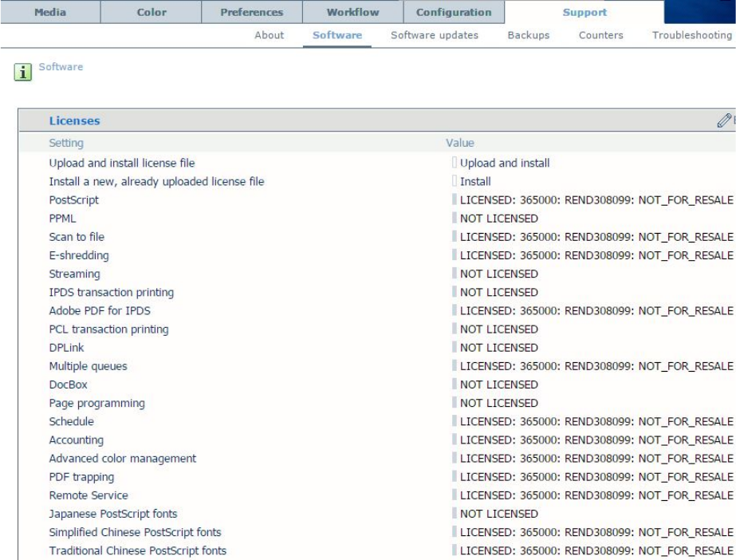This screenshot has width=736, height=560.
Task: Click the Accounting setting
Action: tap(76, 440)
